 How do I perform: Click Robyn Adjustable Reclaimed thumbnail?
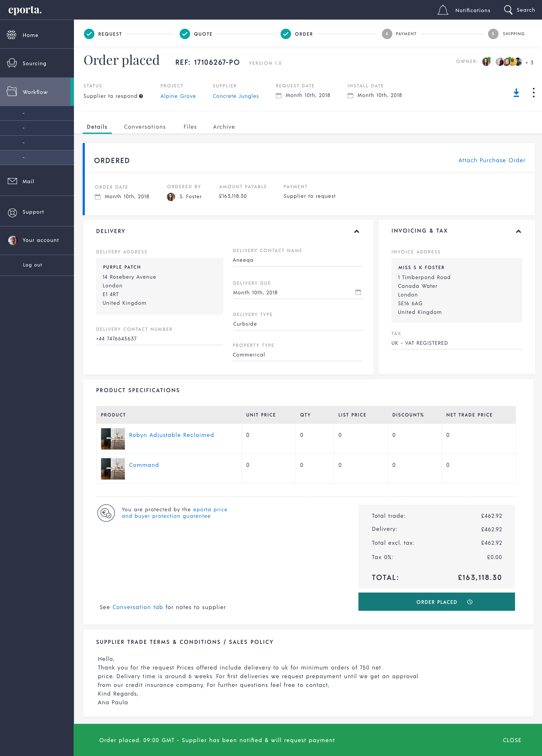(x=113, y=439)
